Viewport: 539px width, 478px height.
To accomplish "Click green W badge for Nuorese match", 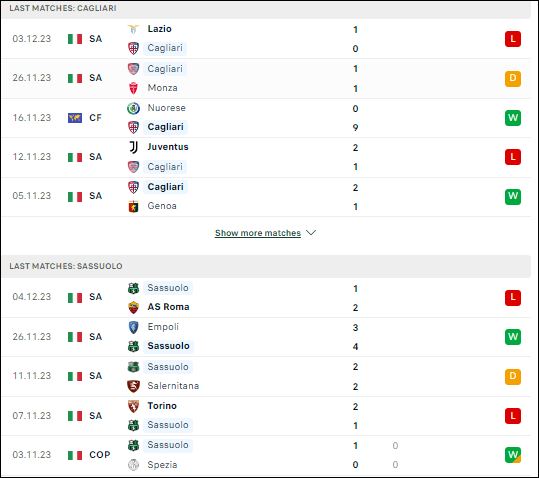I will (513, 118).
